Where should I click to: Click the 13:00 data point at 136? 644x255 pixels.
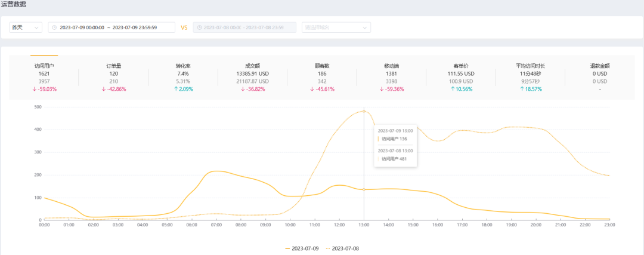tap(364, 189)
